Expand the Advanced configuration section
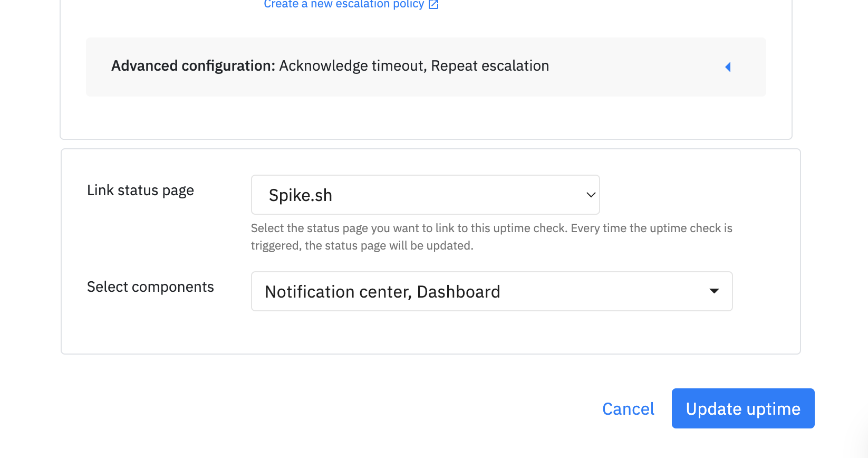The width and height of the screenshot is (868, 458). [x=426, y=67]
